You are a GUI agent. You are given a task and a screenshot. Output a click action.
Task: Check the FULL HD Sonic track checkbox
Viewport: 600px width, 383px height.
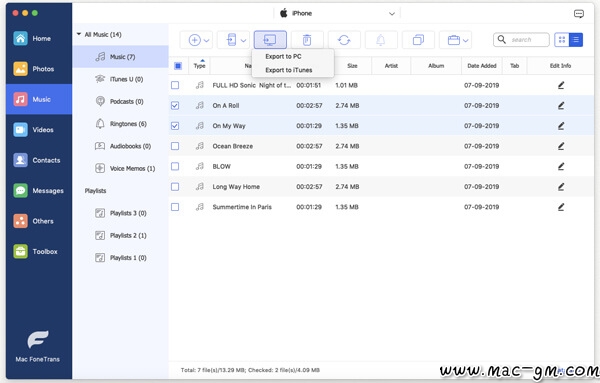coord(175,85)
